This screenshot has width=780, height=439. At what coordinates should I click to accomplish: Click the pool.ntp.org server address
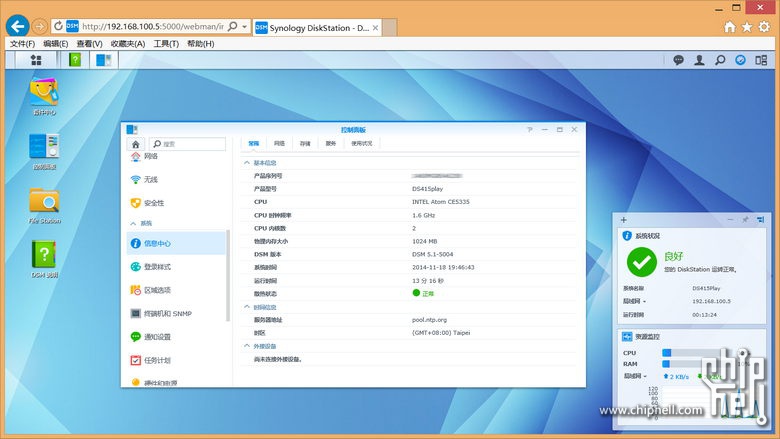pos(429,320)
